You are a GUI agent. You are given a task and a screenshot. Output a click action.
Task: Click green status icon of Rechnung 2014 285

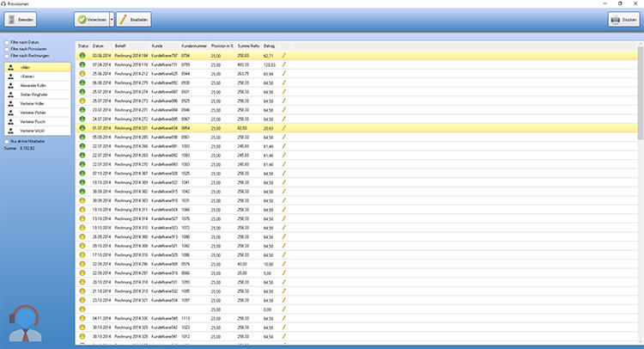point(82,138)
